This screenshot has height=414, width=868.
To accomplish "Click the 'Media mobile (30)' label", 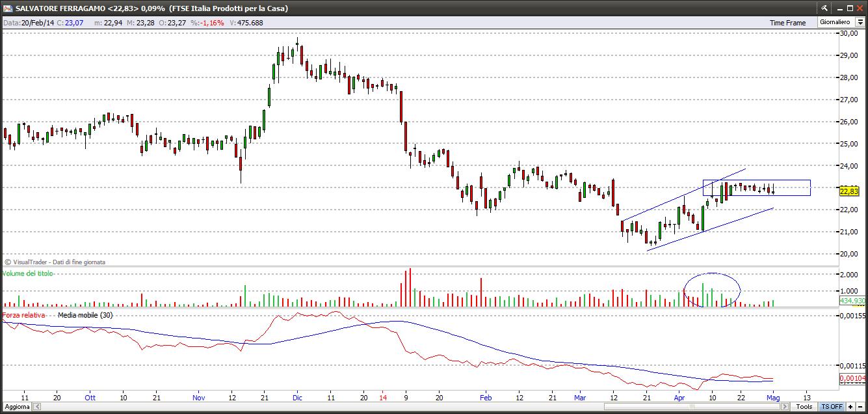I will 85,315.
